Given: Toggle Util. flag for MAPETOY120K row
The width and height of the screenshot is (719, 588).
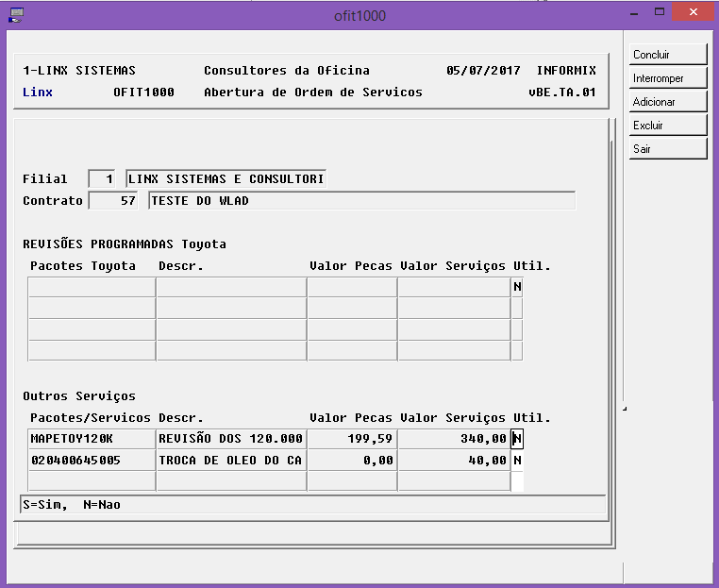Looking at the screenshot, I should tap(517, 439).
